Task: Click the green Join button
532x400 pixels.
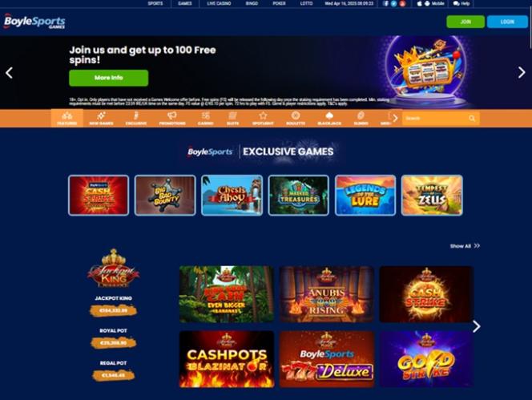Action: [x=465, y=22]
